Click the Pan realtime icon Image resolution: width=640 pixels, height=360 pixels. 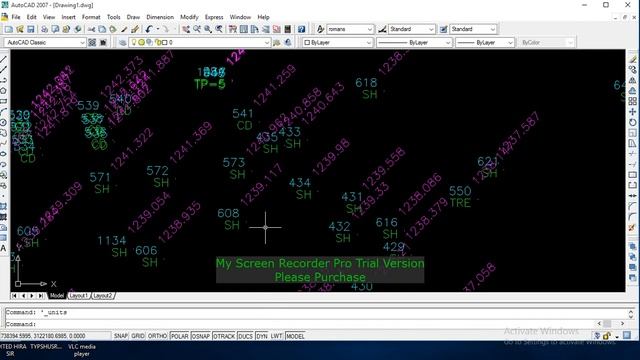coord(186,29)
